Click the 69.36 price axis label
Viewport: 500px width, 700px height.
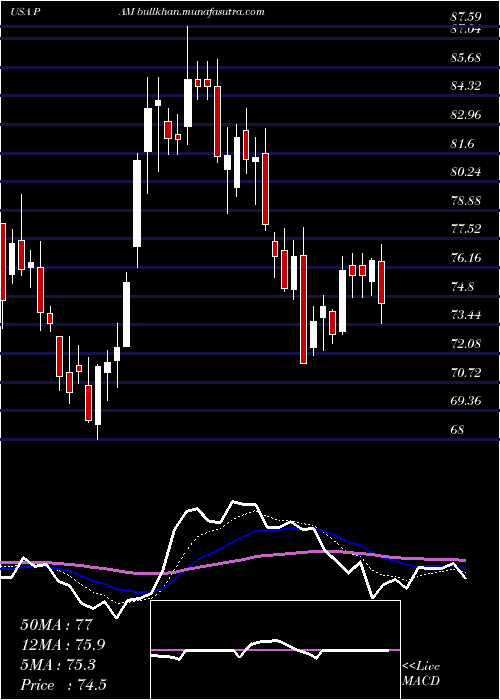(466, 400)
